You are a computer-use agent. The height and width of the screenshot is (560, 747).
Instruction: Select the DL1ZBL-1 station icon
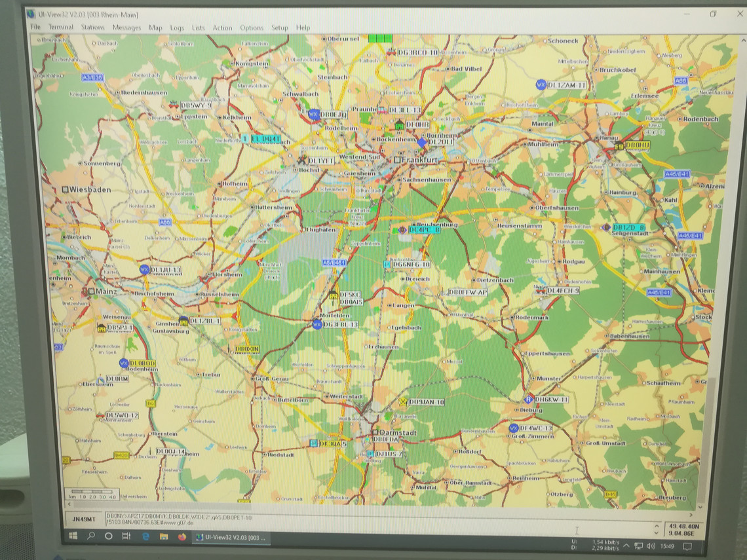tap(183, 320)
